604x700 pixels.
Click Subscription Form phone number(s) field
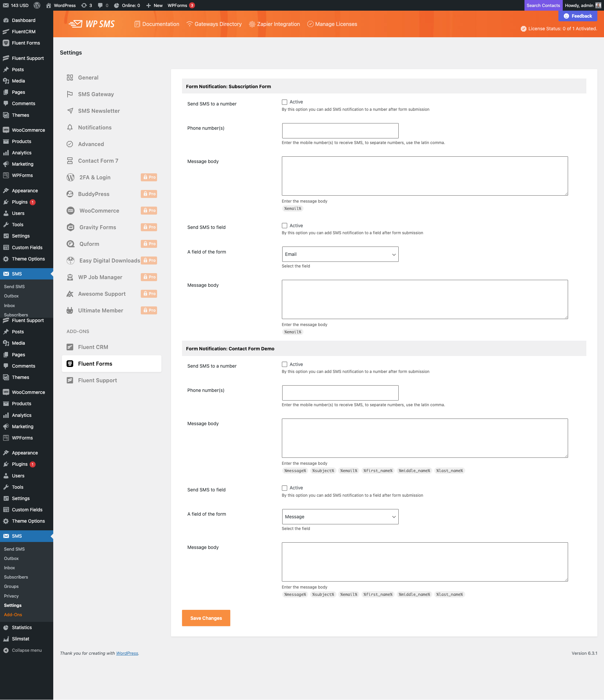click(x=340, y=131)
